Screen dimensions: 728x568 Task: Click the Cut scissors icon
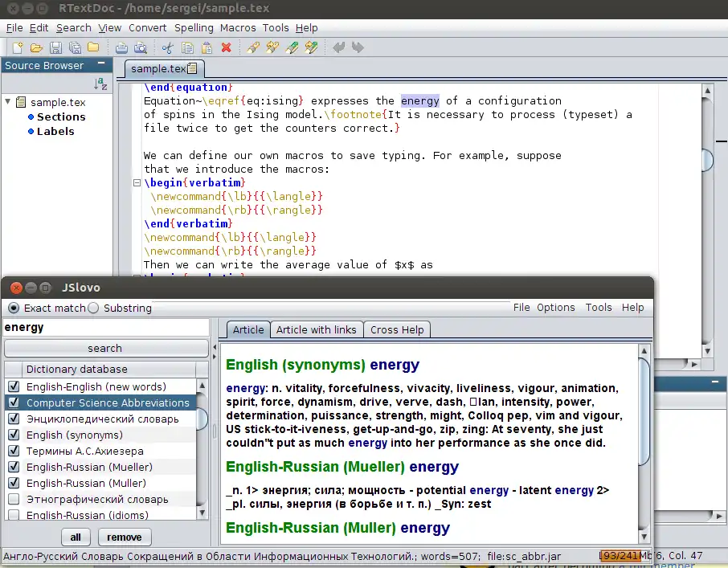tap(168, 47)
